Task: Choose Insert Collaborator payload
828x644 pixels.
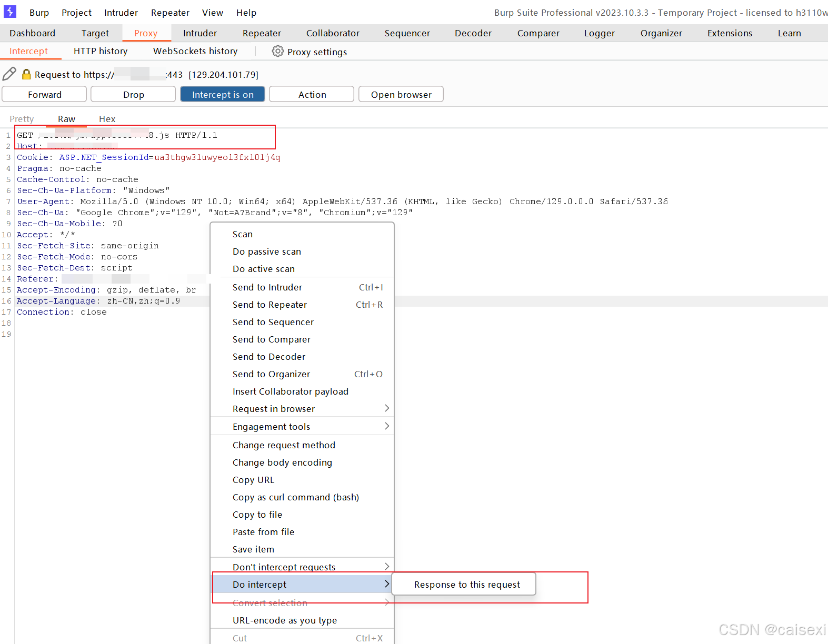Action: pyautogui.click(x=302, y=391)
